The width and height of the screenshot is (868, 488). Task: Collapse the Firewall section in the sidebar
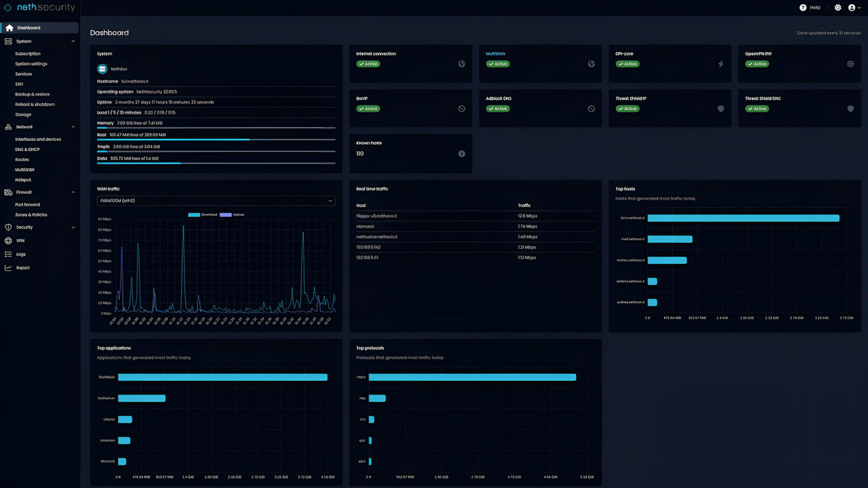pos(73,192)
